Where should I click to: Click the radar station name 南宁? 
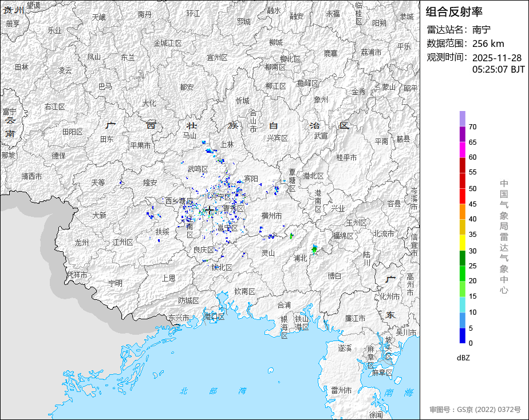pos(481,30)
